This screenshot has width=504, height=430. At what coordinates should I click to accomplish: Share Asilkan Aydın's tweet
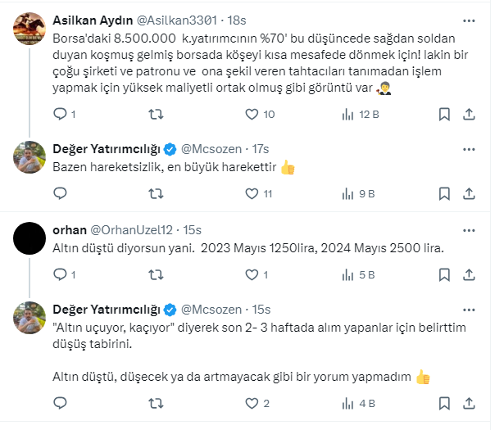pyautogui.click(x=470, y=114)
